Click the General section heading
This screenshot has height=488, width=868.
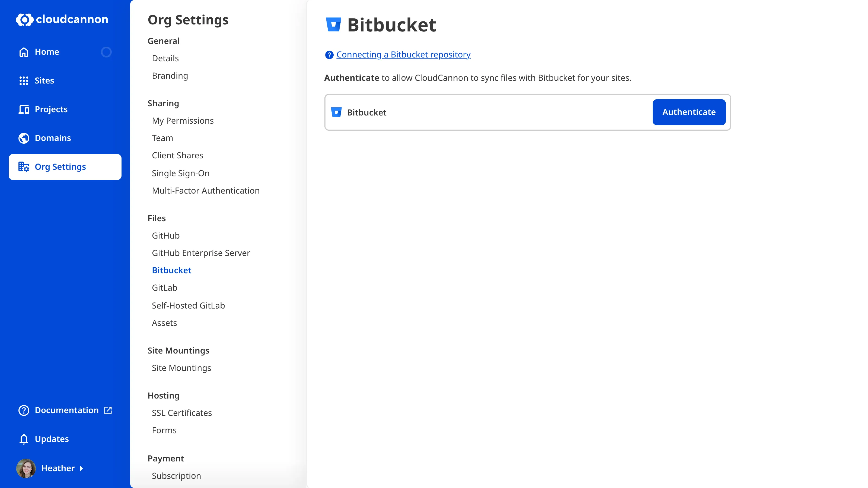tap(163, 41)
